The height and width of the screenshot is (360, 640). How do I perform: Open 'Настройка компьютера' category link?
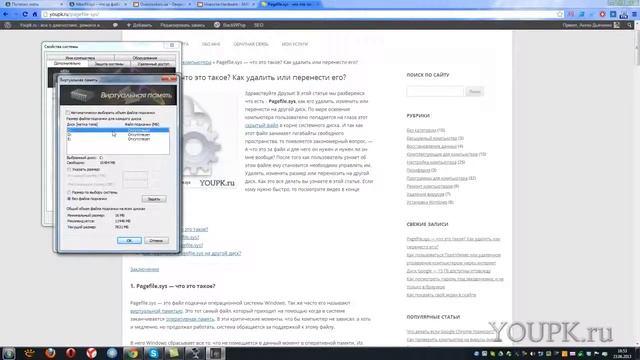coord(431,162)
